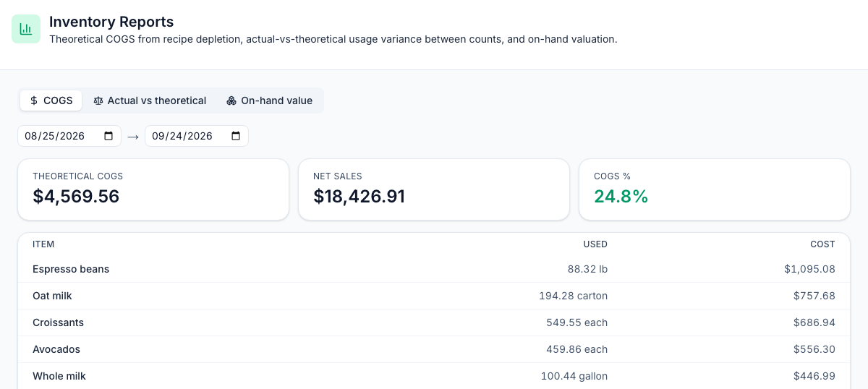Click the 459.86 each usage value

point(576,349)
